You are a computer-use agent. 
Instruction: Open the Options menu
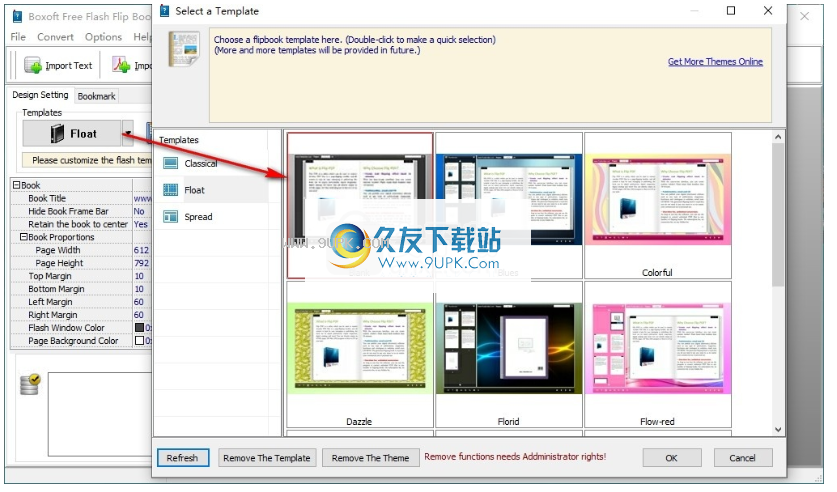[x=103, y=37]
